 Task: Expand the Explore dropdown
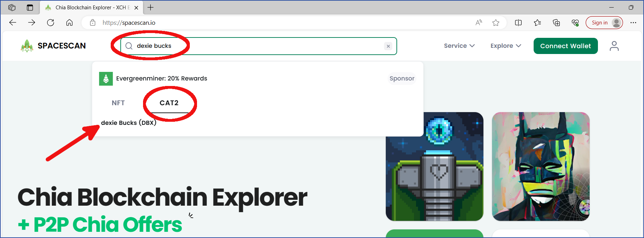point(506,46)
